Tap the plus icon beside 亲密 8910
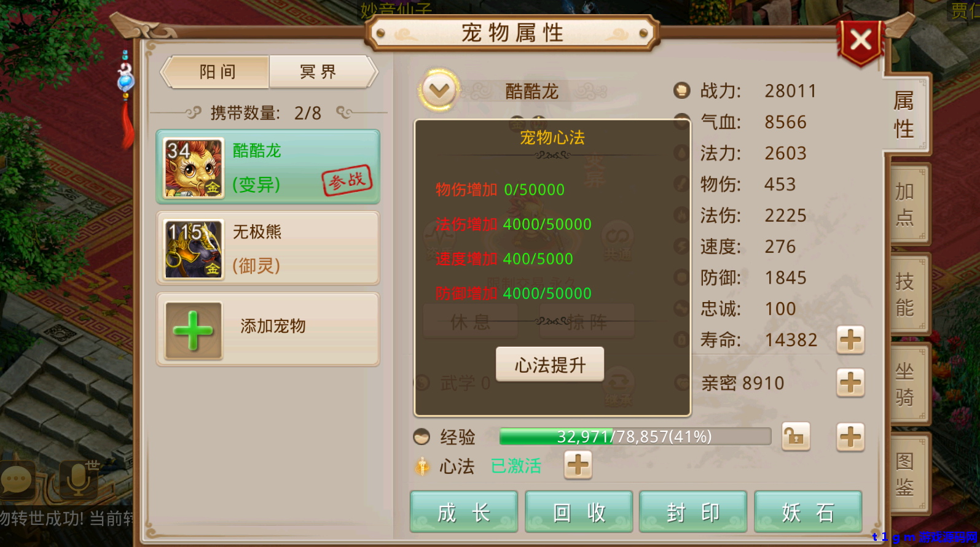Viewport: 980px width, 547px height. point(850,383)
